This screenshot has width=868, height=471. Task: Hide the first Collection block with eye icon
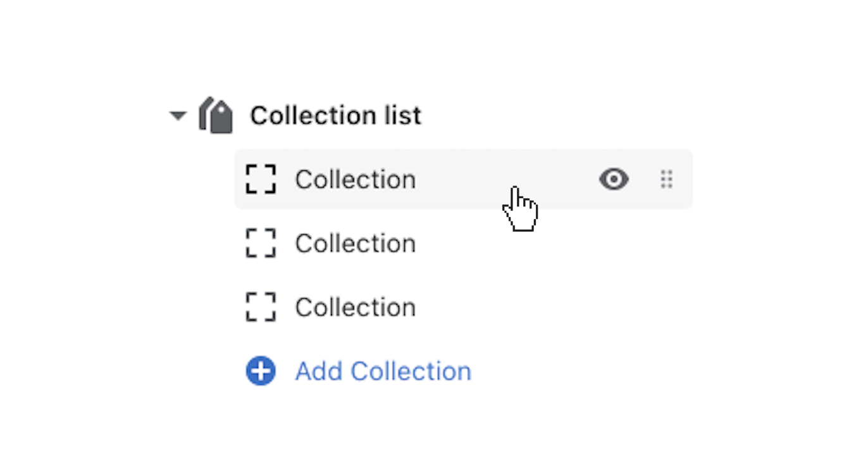coord(614,180)
